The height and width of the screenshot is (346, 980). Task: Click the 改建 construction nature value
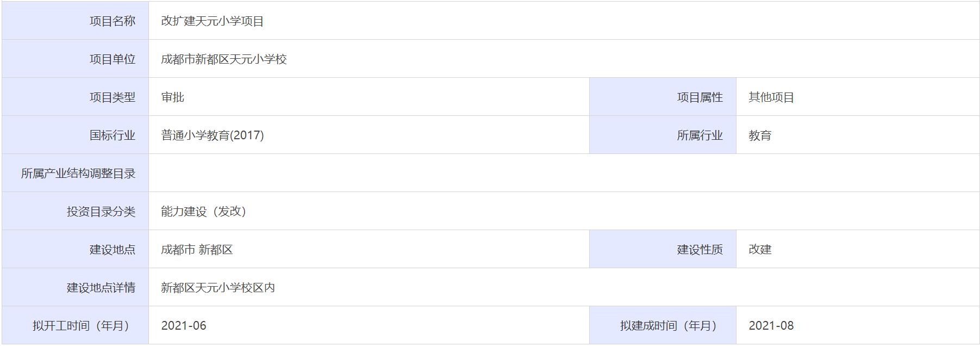point(760,250)
